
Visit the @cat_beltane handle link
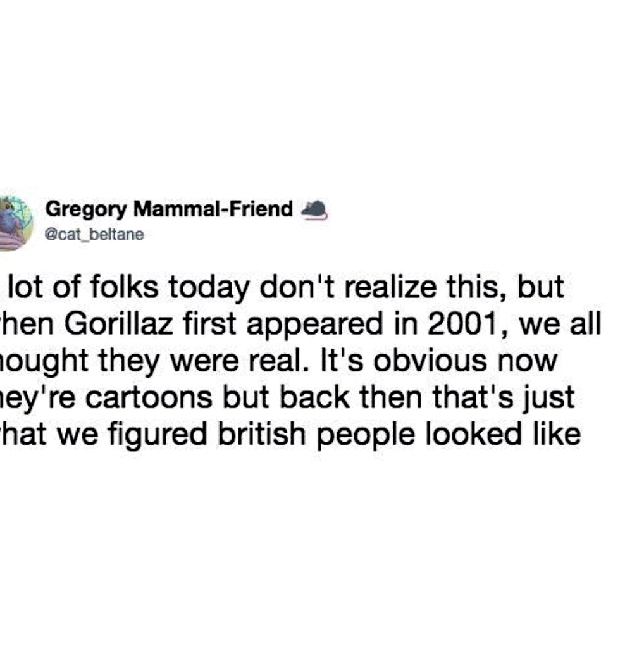[94, 234]
